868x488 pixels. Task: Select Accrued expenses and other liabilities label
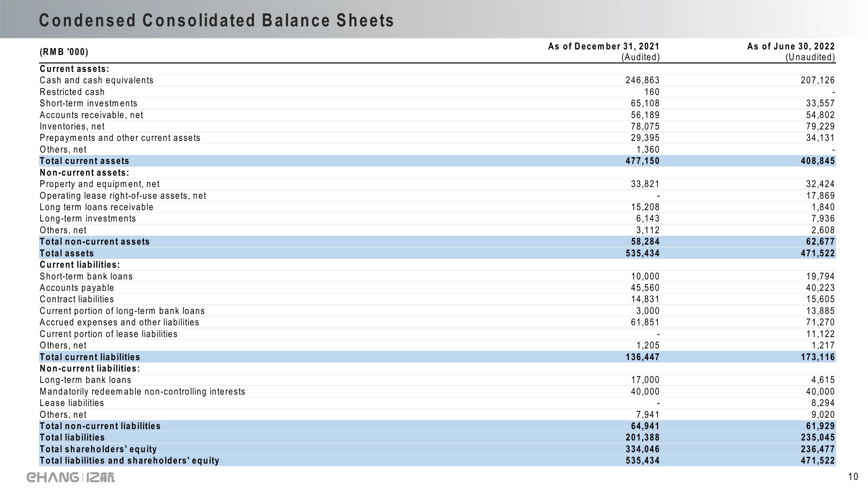[119, 322]
